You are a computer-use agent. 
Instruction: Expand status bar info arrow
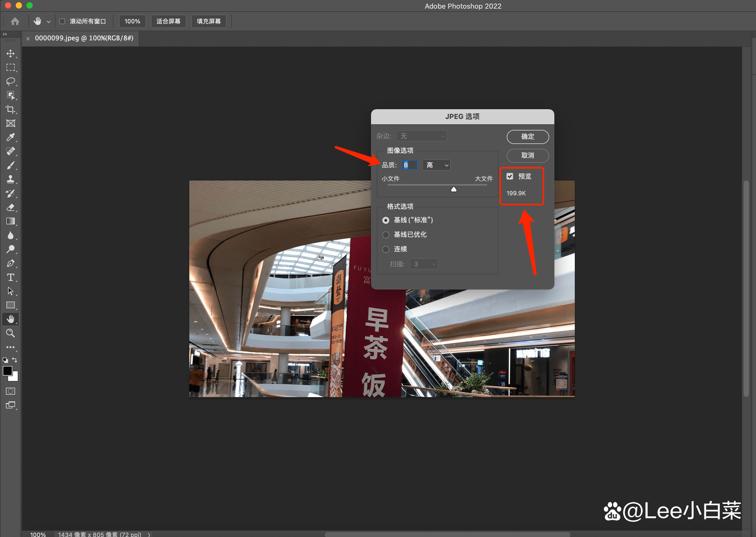pos(149,534)
